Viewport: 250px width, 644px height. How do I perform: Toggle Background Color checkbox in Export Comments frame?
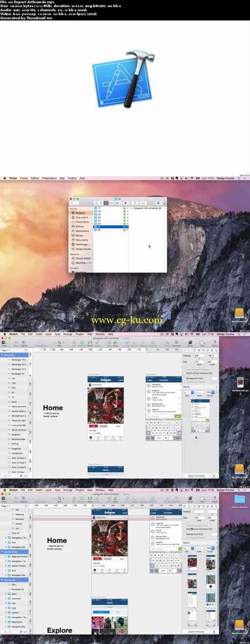tap(185, 378)
